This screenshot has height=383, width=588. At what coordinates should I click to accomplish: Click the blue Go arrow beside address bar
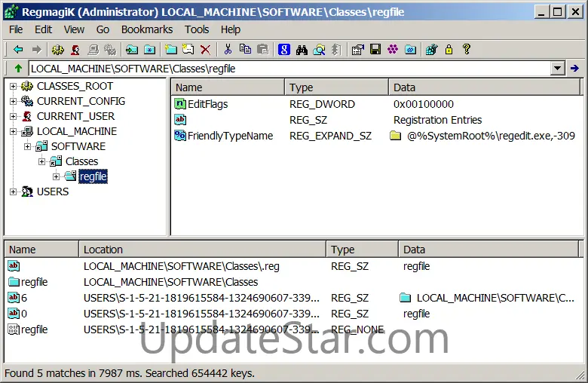click(x=574, y=69)
